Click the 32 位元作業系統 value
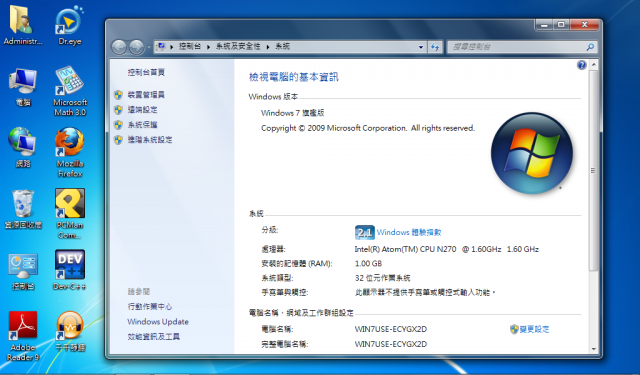The image size is (640, 375). (382, 278)
